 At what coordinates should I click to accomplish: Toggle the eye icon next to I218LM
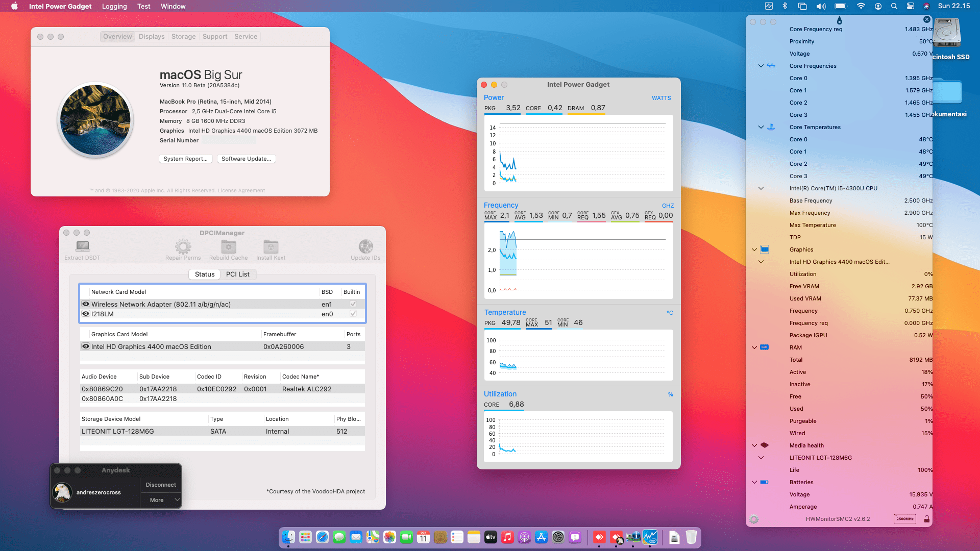click(86, 314)
